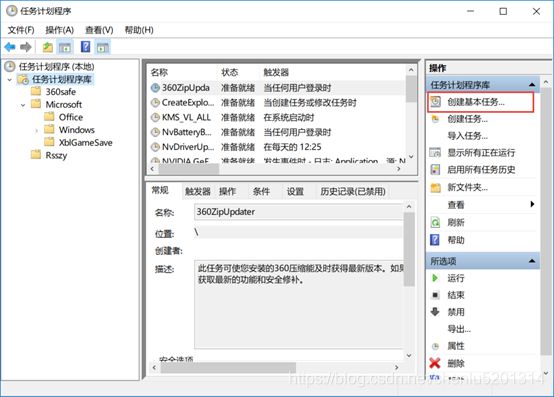554x397 pixels.
Task: Click the 状态 column header
Action: coord(230,72)
